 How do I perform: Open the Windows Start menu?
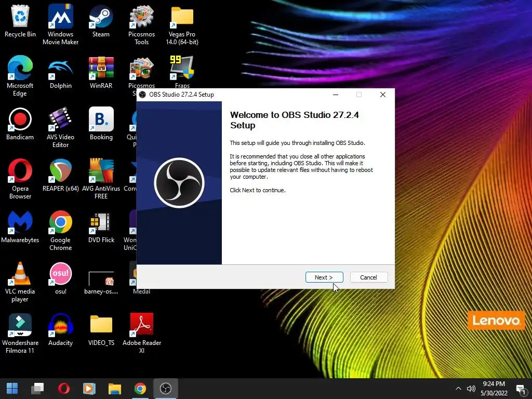[x=12, y=389]
